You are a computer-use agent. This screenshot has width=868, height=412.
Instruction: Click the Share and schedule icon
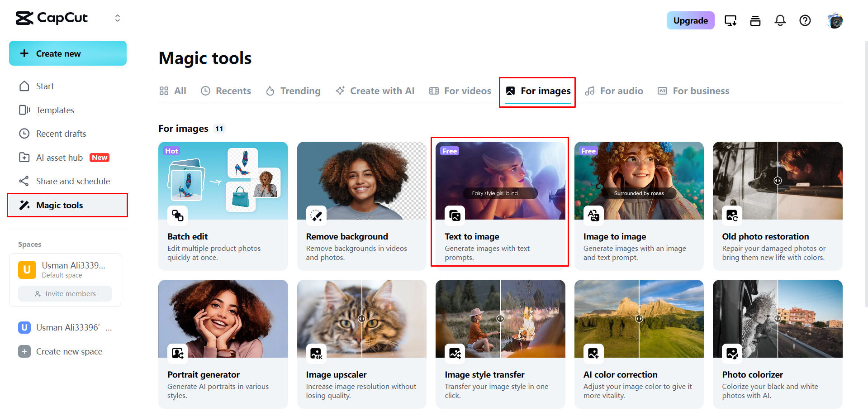pos(24,181)
